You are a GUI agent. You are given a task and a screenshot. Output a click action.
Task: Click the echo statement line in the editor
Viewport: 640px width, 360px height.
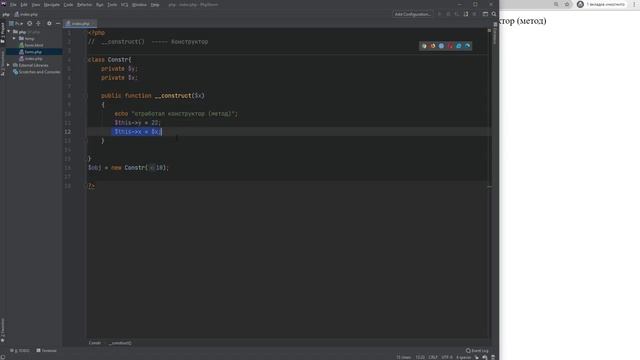coord(176,114)
